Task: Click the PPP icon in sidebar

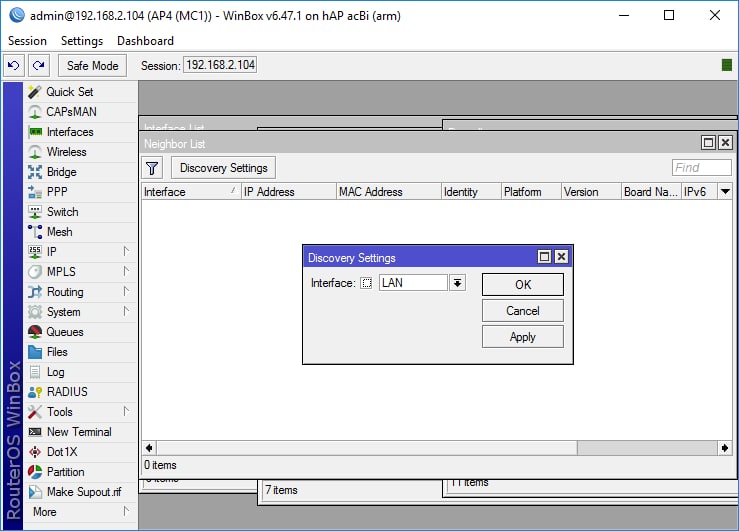Action: point(34,192)
